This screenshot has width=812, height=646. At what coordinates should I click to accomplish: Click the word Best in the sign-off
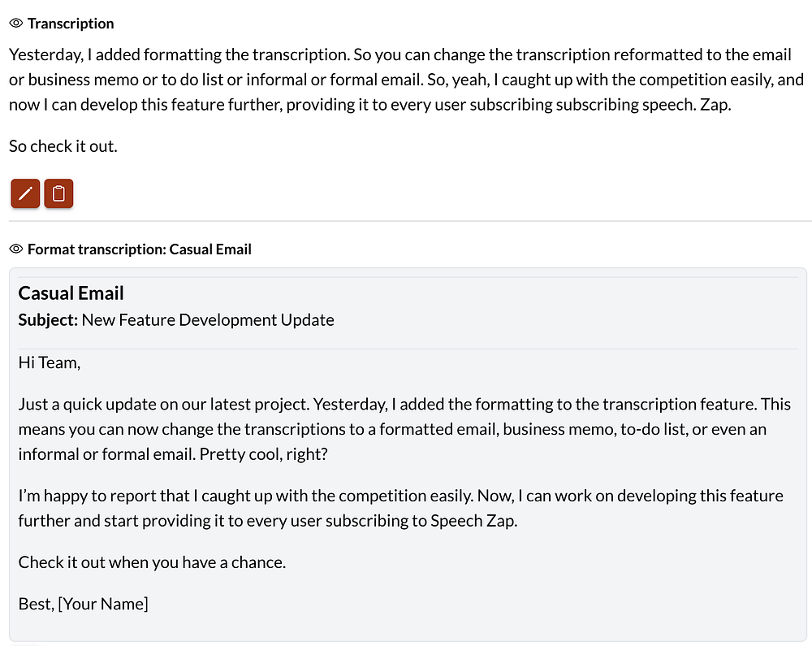click(x=34, y=604)
